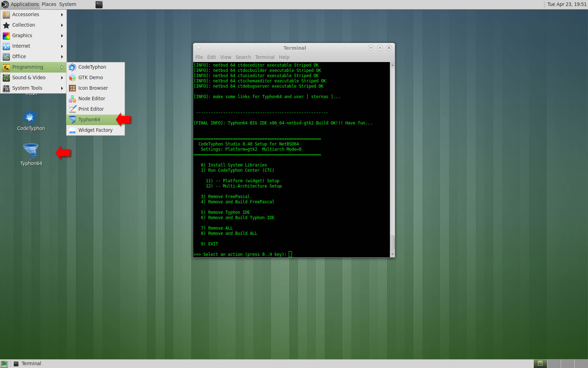Click the Terminal scrollbar down arrow

[x=392, y=254]
